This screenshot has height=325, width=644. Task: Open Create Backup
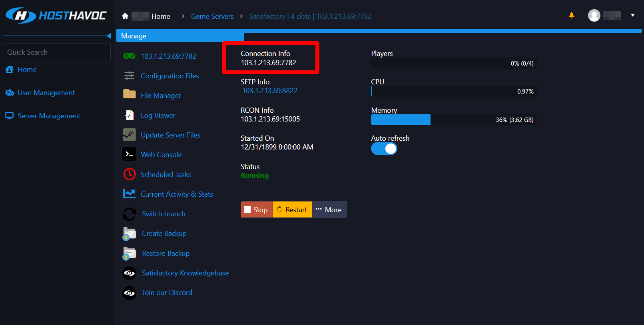click(164, 233)
